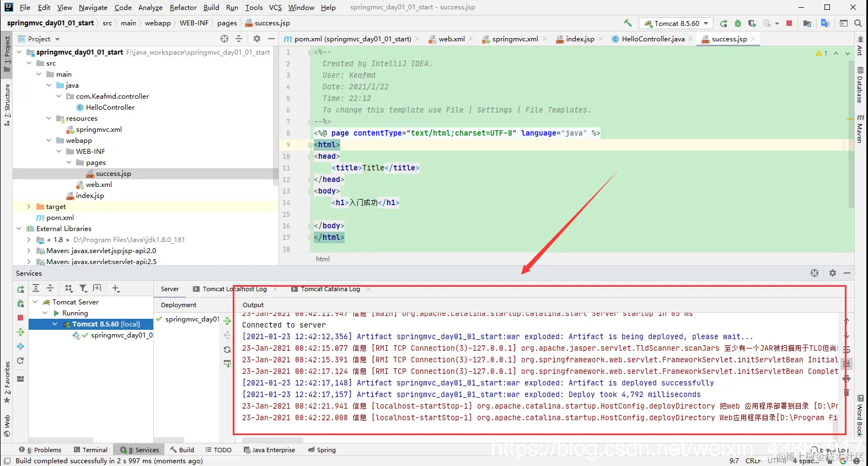The height and width of the screenshot is (466, 868).
Task: Click the warning count indicator in the editor
Action: [x=822, y=53]
